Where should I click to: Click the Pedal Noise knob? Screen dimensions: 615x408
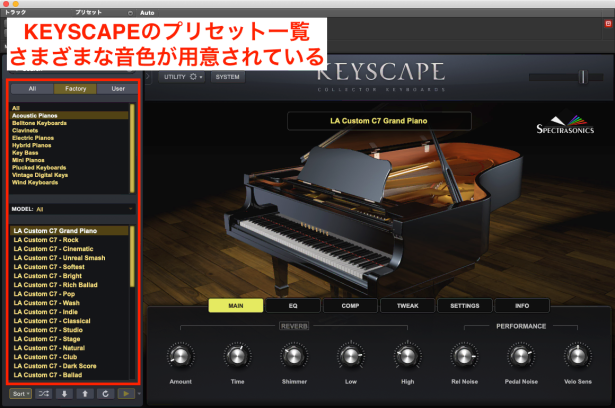pyautogui.click(x=521, y=356)
